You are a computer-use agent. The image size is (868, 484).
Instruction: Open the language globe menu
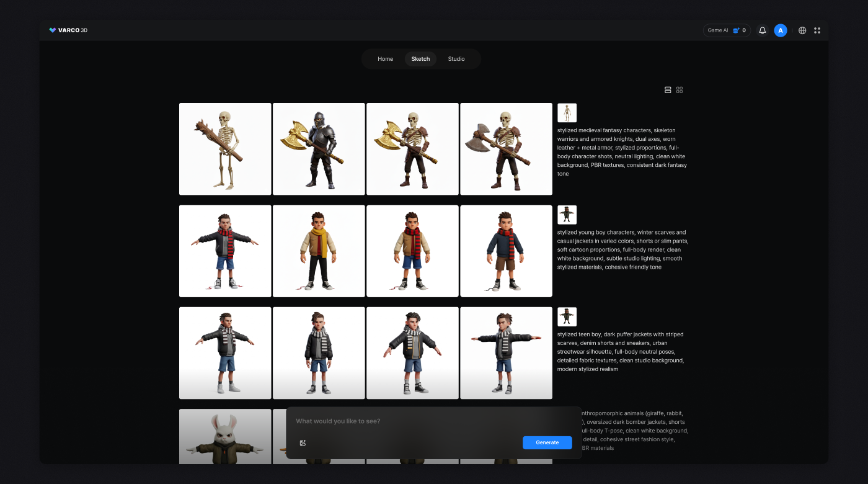pyautogui.click(x=802, y=30)
